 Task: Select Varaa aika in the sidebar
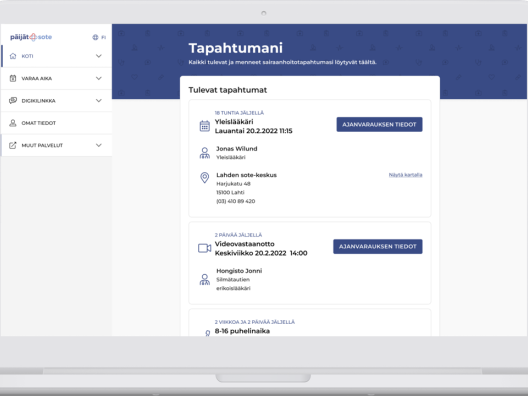[x=57, y=78]
